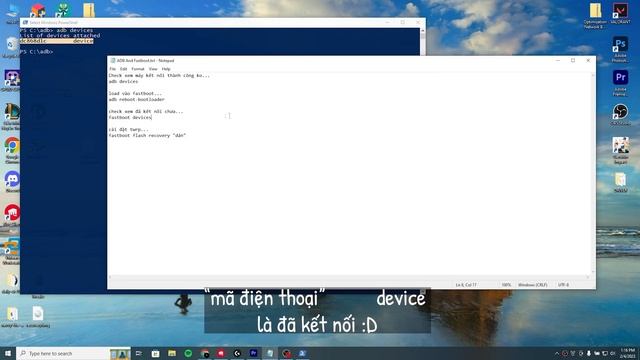
Task: Select the Discord desktop shortcut
Action: pos(12,181)
